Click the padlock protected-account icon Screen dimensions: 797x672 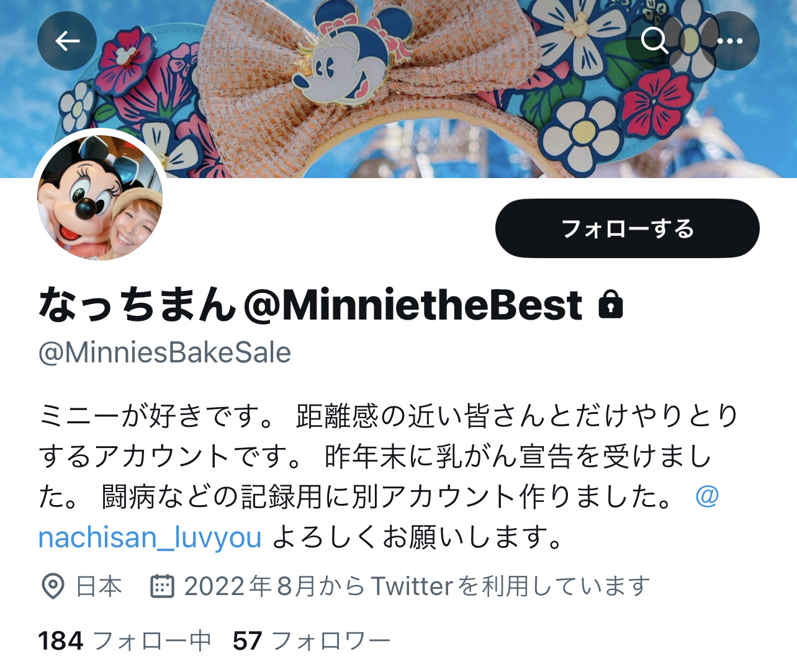coord(611,305)
